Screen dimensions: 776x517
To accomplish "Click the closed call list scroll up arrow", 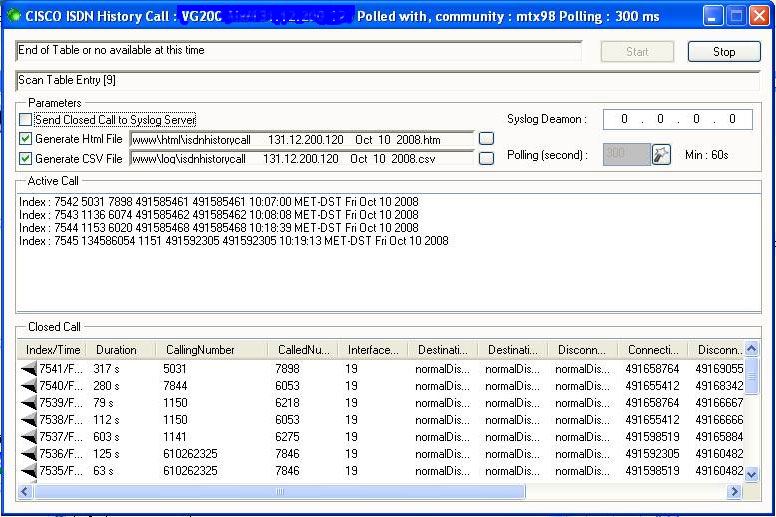I will tap(751, 349).
